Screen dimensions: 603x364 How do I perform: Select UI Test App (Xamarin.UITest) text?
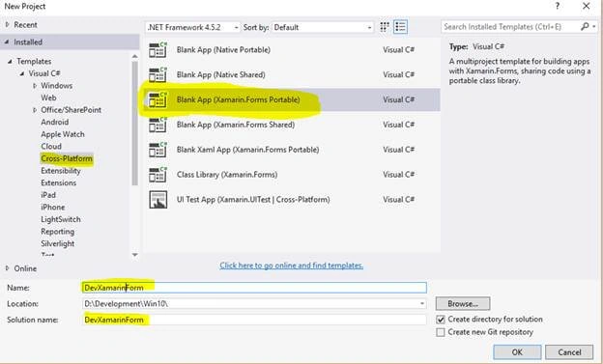[x=253, y=200]
